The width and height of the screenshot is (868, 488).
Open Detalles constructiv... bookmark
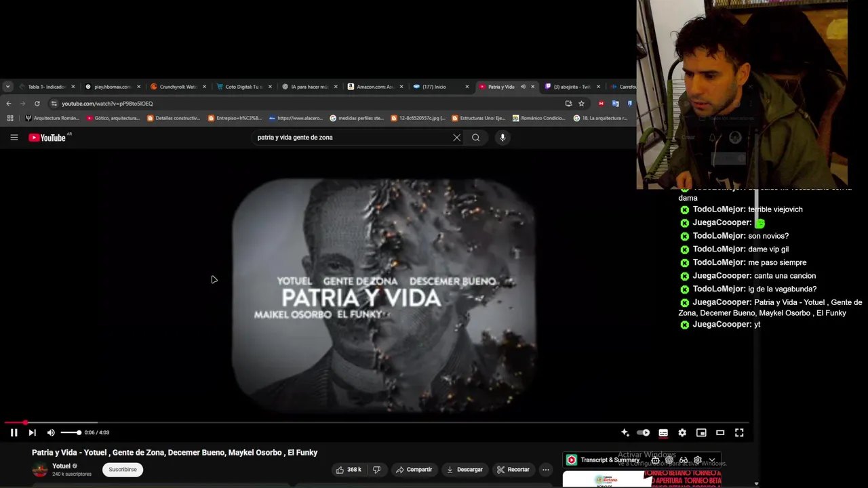[x=174, y=118]
